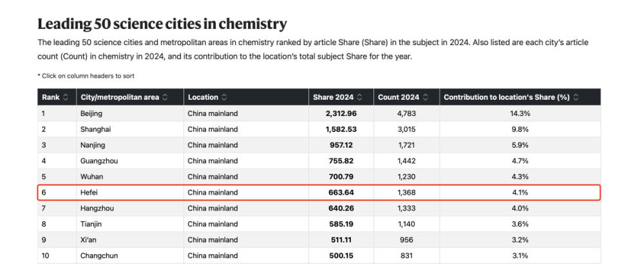Click sort arrows beside Share 2024
Viewport: 644px width, 264px height.
[359, 97]
